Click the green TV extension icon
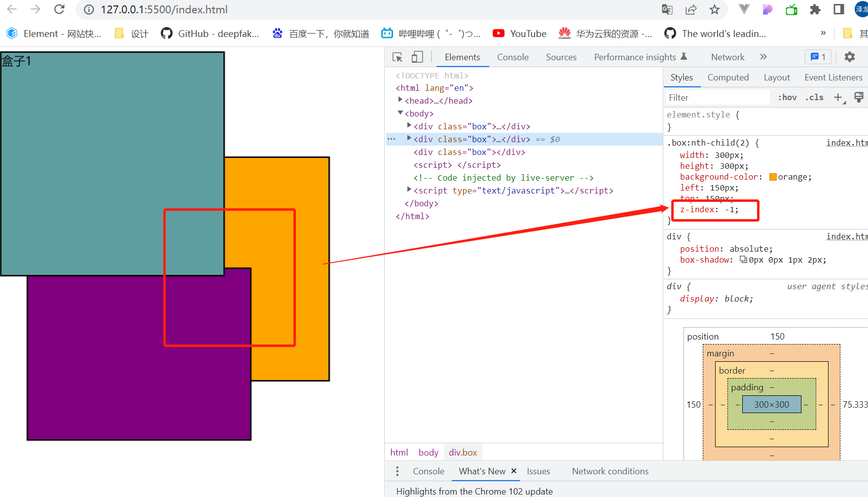 click(x=792, y=9)
